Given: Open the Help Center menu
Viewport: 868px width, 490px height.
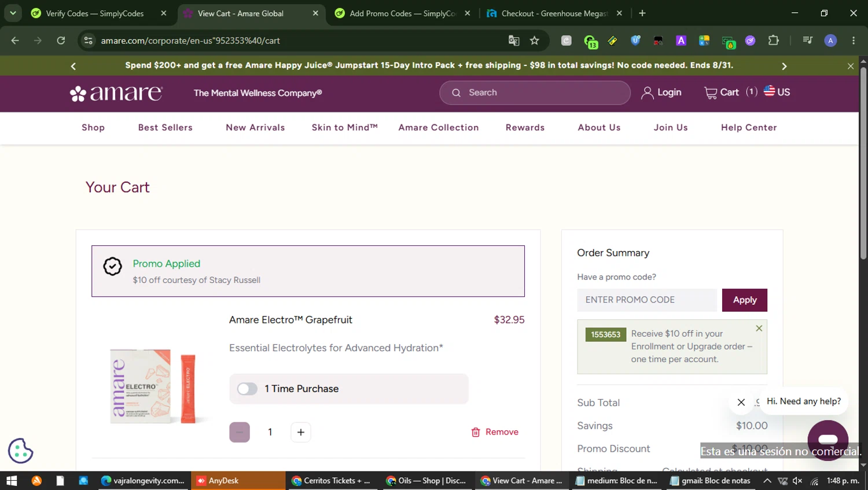Looking at the screenshot, I should click(749, 128).
